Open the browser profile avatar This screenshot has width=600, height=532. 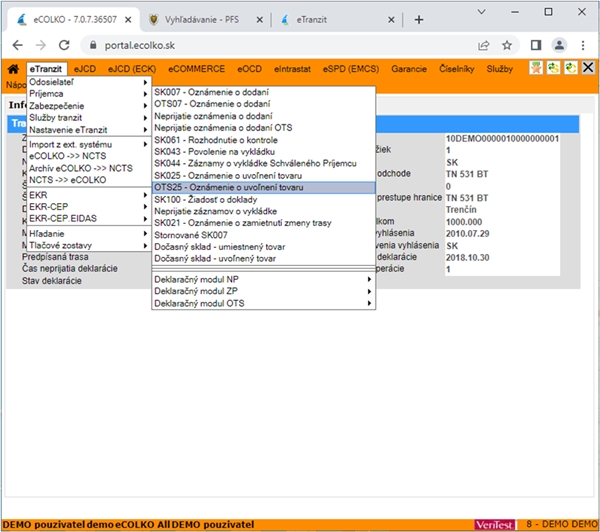559,45
